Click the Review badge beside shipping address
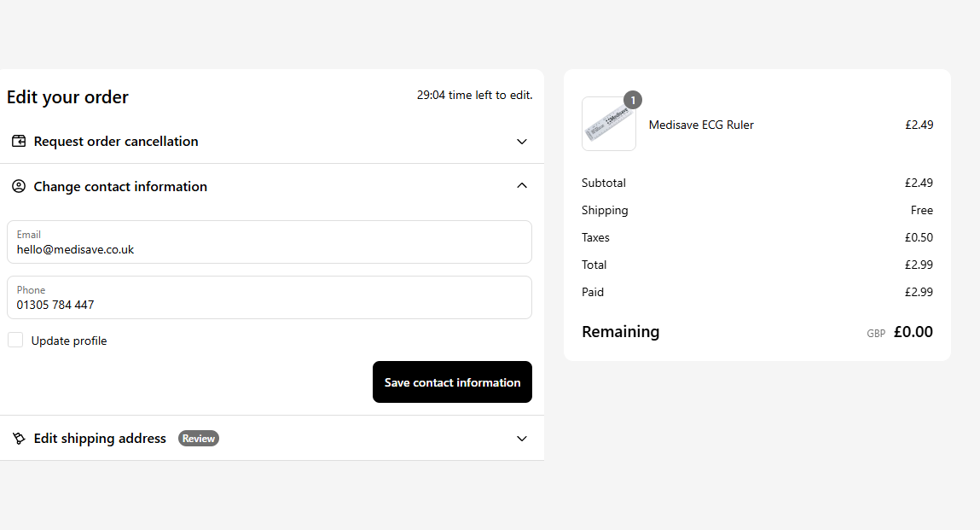 [199, 439]
